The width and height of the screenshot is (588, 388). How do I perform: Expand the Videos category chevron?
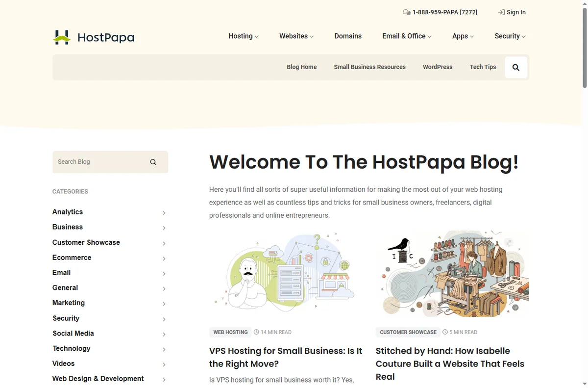pyautogui.click(x=164, y=365)
